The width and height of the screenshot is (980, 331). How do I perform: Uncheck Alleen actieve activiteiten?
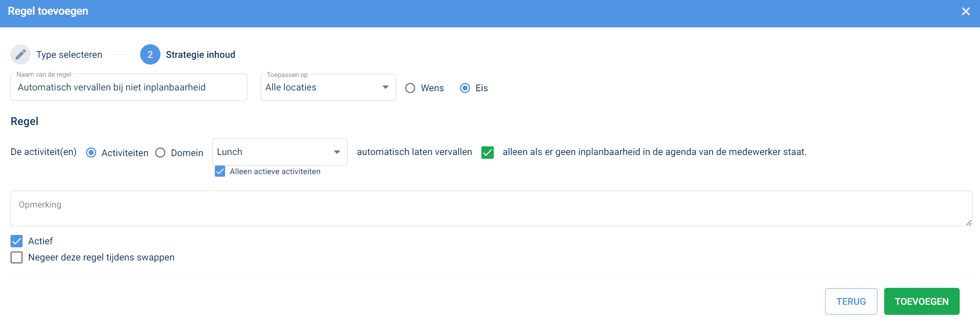pyautogui.click(x=220, y=172)
